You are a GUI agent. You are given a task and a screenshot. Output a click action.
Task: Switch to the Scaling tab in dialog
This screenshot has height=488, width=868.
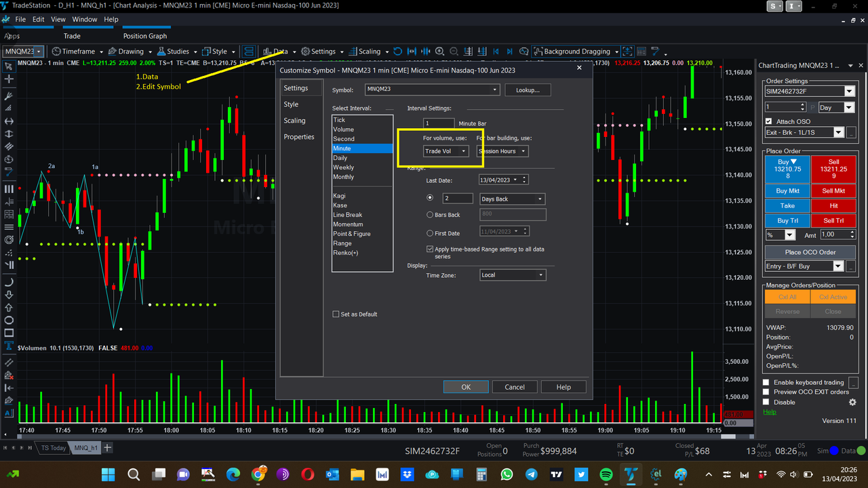[294, 121]
